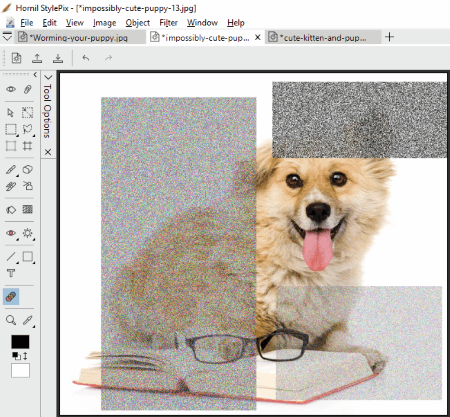The height and width of the screenshot is (417, 450).
Task: Add a new tab with plus button
Action: click(x=389, y=37)
